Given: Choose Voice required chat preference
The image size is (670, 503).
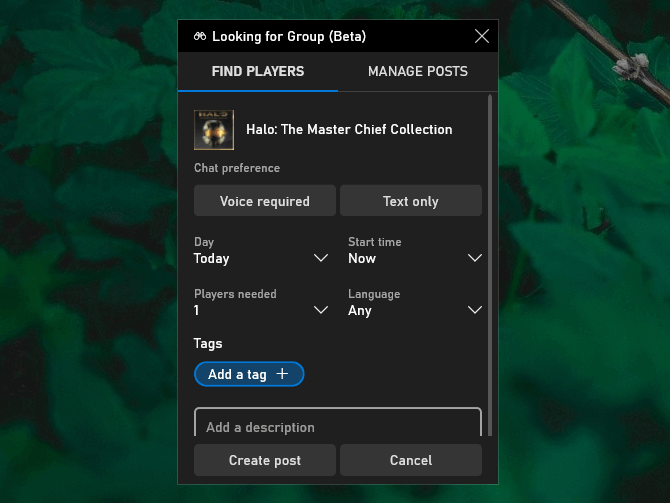Looking at the screenshot, I should 265,201.
